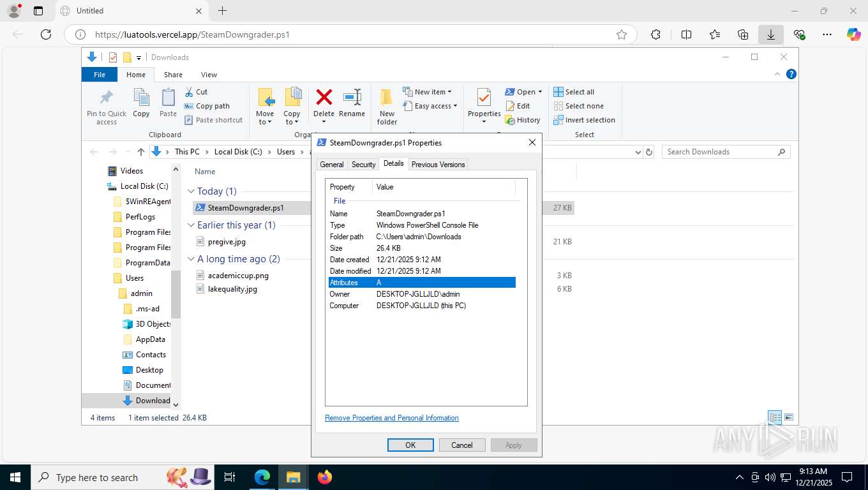Click the Copy ribbon icon

point(141,98)
